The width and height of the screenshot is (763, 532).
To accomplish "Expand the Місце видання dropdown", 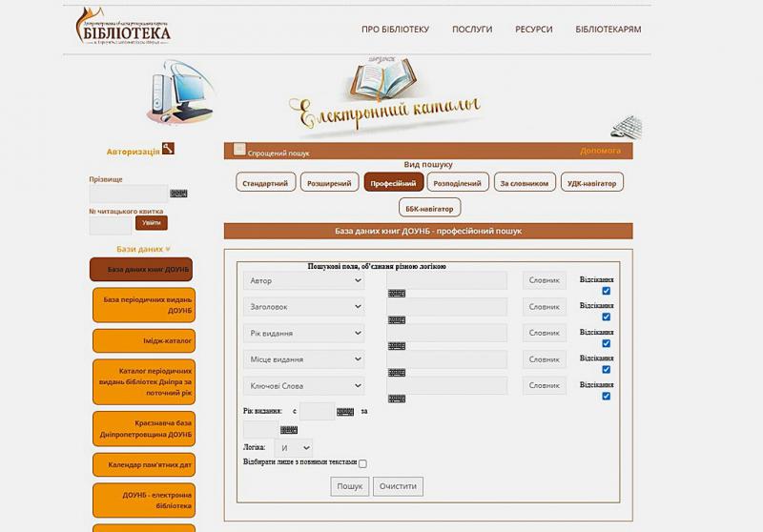I will tap(303, 359).
